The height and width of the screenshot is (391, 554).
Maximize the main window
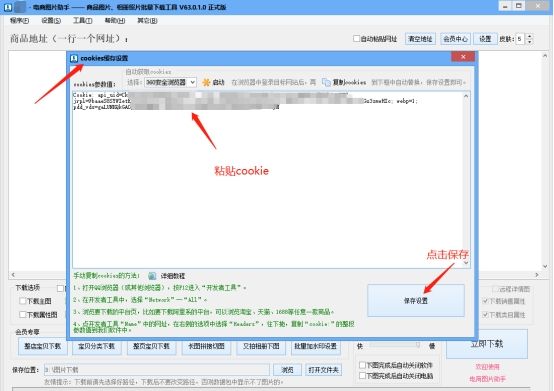[x=519, y=6]
